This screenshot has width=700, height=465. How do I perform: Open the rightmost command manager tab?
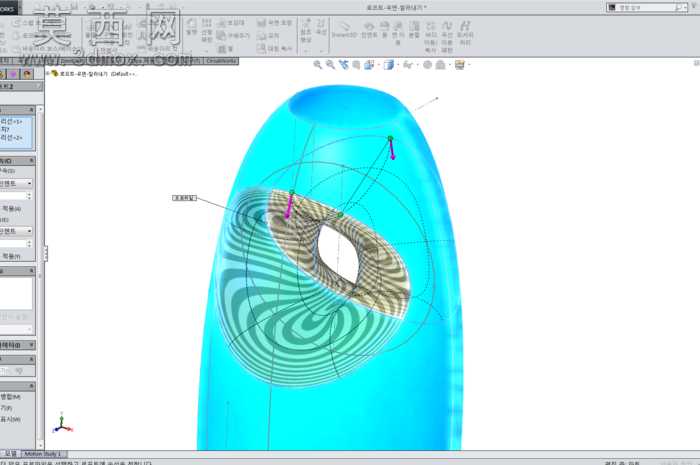pos(221,61)
